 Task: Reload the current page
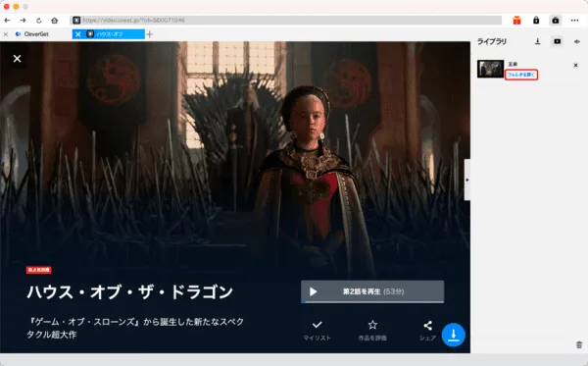click(38, 21)
